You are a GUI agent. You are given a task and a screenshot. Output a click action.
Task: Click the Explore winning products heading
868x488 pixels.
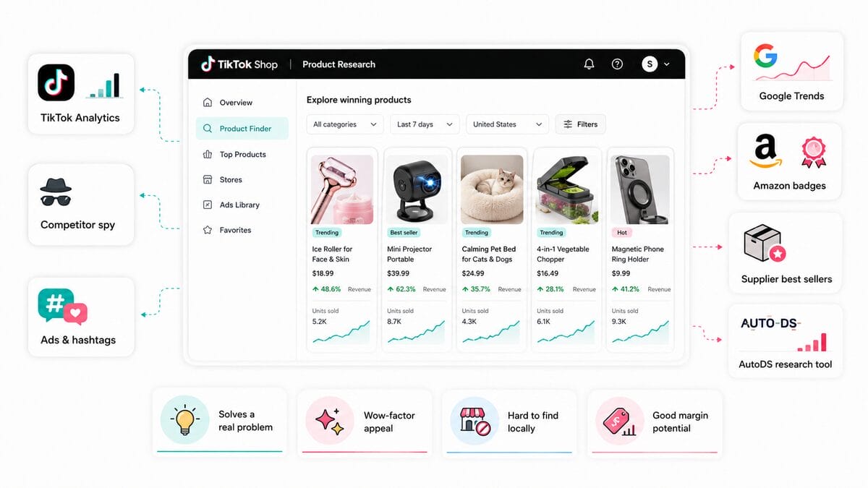pos(359,100)
